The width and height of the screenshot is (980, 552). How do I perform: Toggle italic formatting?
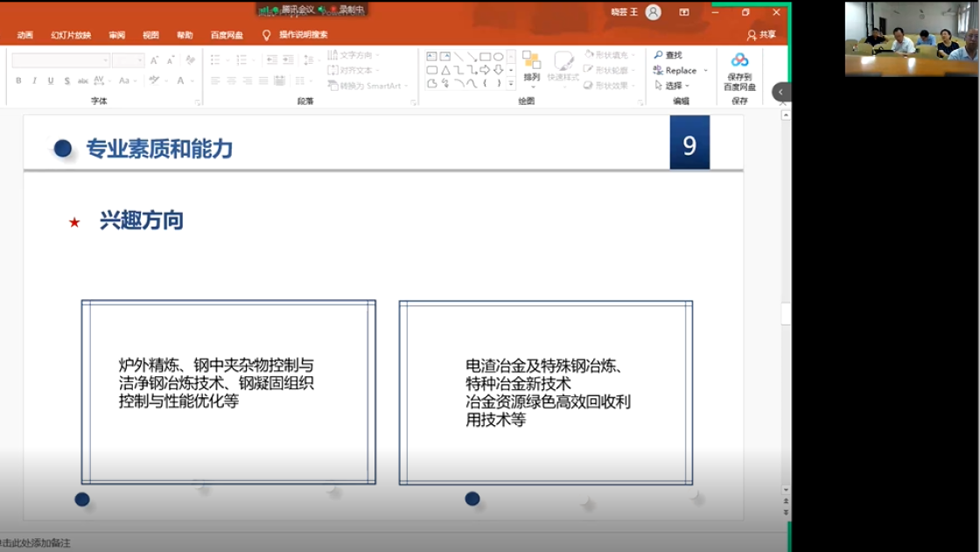(34, 80)
